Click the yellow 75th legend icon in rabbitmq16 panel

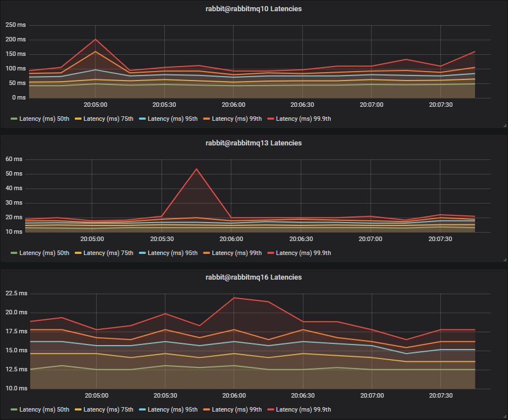pos(78,409)
